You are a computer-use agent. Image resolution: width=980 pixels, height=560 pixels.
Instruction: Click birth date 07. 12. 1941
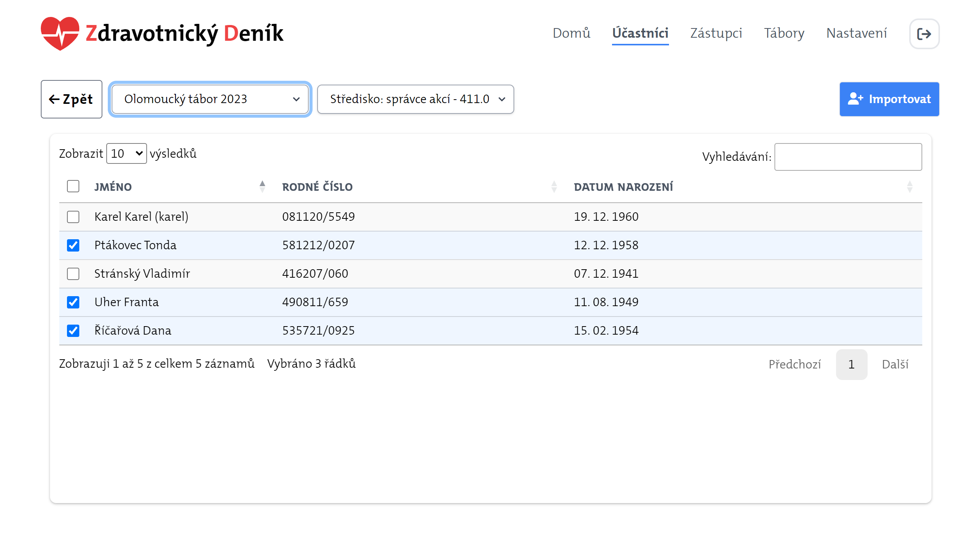606,273
